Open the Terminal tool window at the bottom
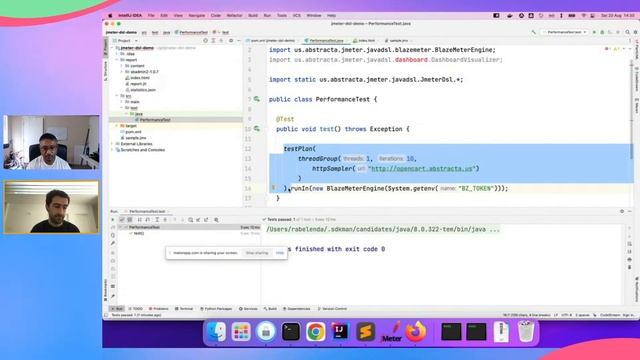The height and width of the screenshot is (360, 640). click(x=184, y=309)
